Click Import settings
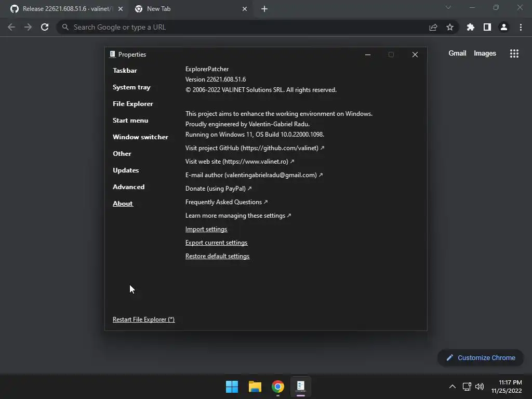The height and width of the screenshot is (399, 532). coord(206,229)
